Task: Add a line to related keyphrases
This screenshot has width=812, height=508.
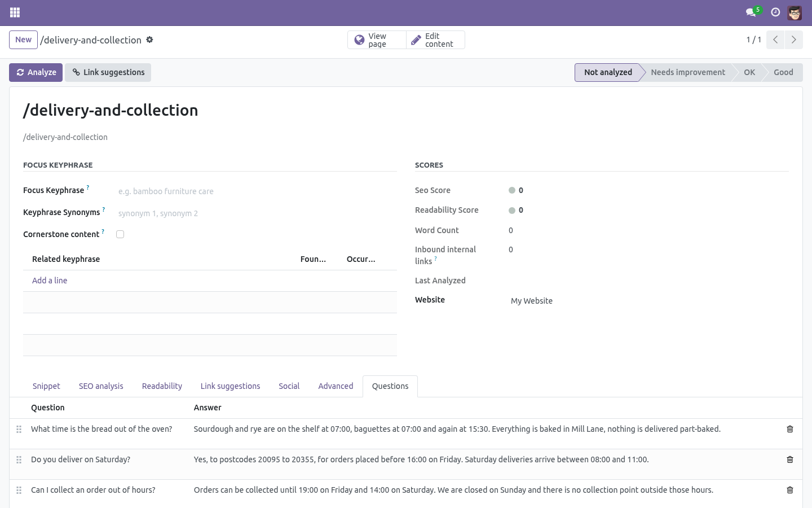Action: coord(50,281)
